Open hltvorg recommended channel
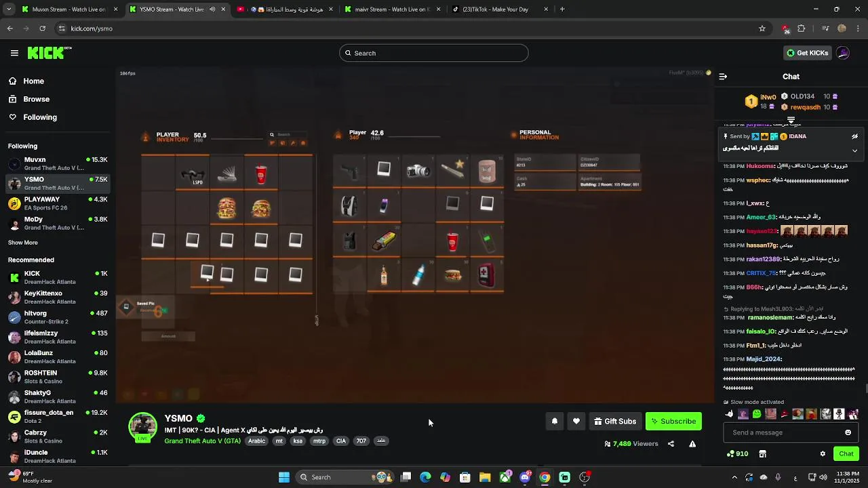The image size is (868, 488). coord(58,317)
